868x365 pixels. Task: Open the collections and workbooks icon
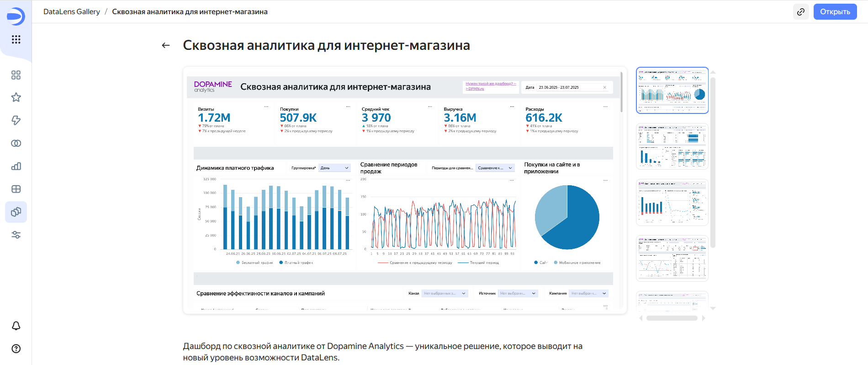tap(16, 75)
